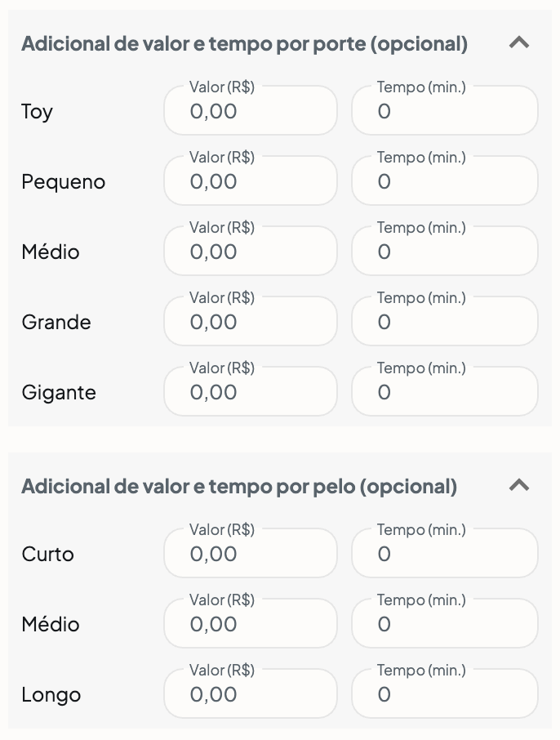Image resolution: width=560 pixels, height=740 pixels.
Task: Select the Valor field for Curto pelo
Action: [251, 553]
